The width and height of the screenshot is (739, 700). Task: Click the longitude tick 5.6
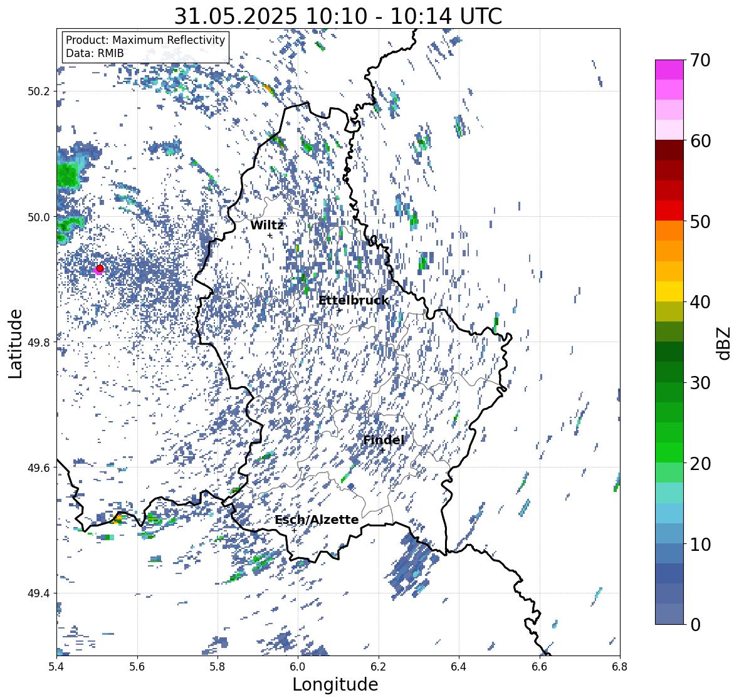point(137,666)
